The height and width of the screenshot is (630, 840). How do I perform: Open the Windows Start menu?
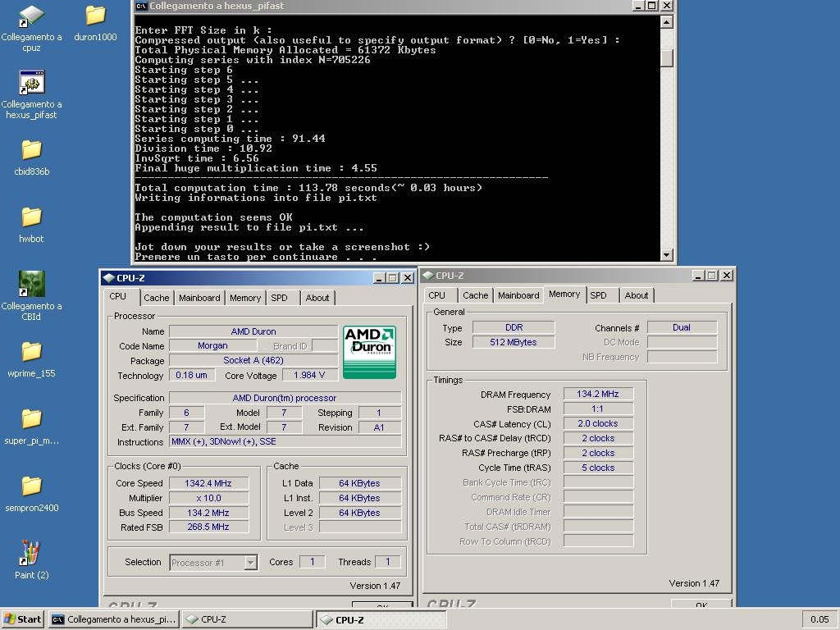tap(22, 619)
